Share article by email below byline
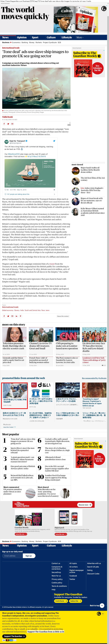Screen dimensions: 109x644 pos(12,124)
